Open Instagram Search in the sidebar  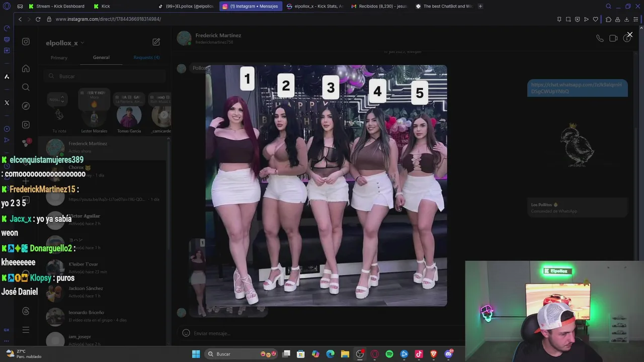pos(26,87)
